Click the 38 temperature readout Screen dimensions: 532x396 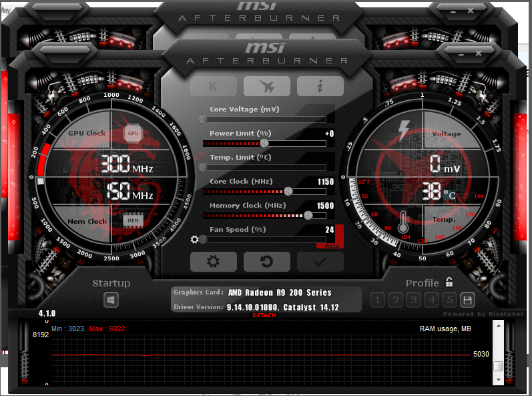point(431,192)
